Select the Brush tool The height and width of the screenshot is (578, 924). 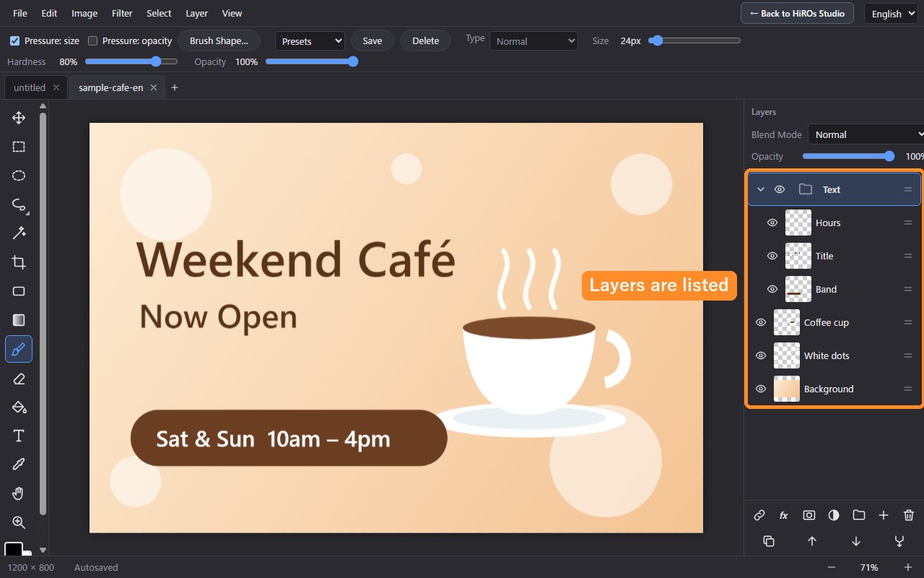click(x=19, y=349)
